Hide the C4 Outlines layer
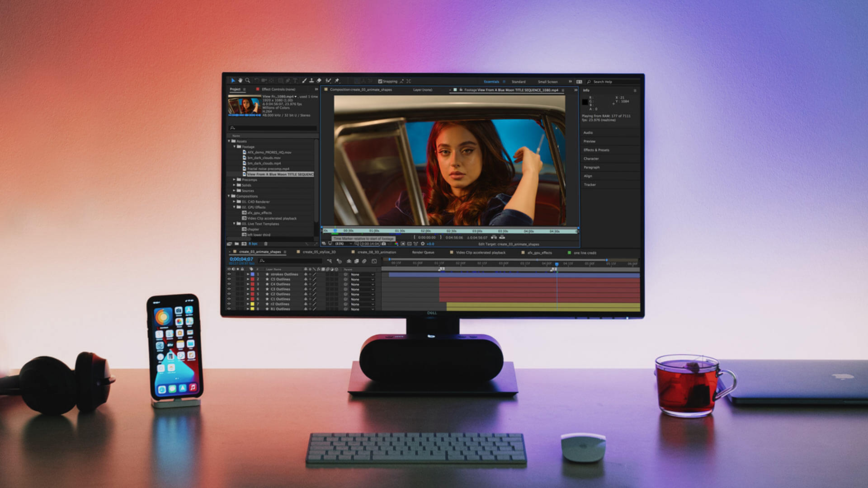The width and height of the screenshot is (868, 488). coord(229,284)
